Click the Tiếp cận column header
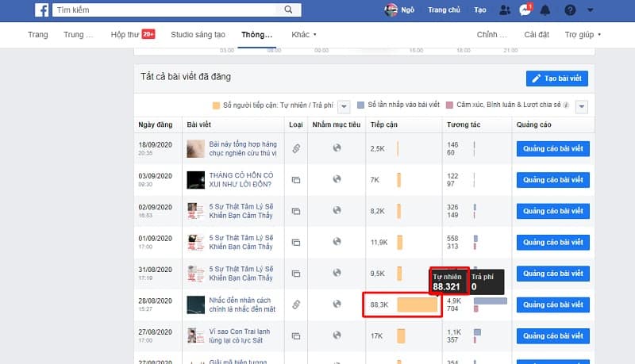Screen dimensions: 635x364 [384, 125]
